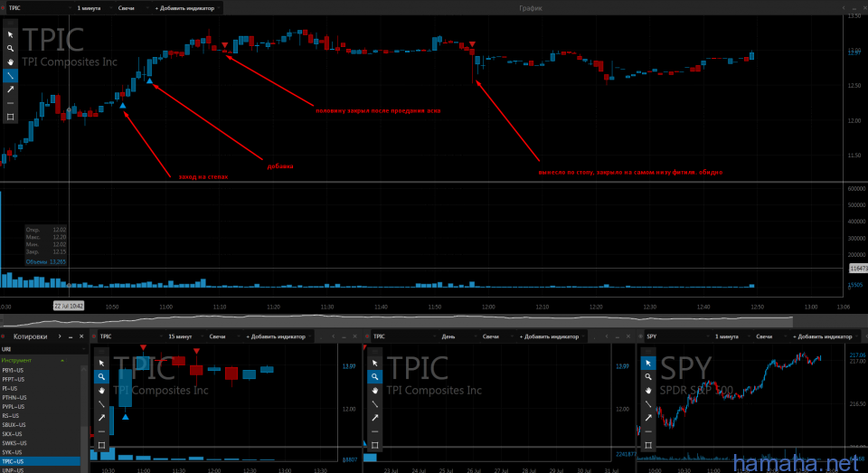Click the red sell marker near 11:10
This screenshot has width=868, height=473.
[225, 45]
